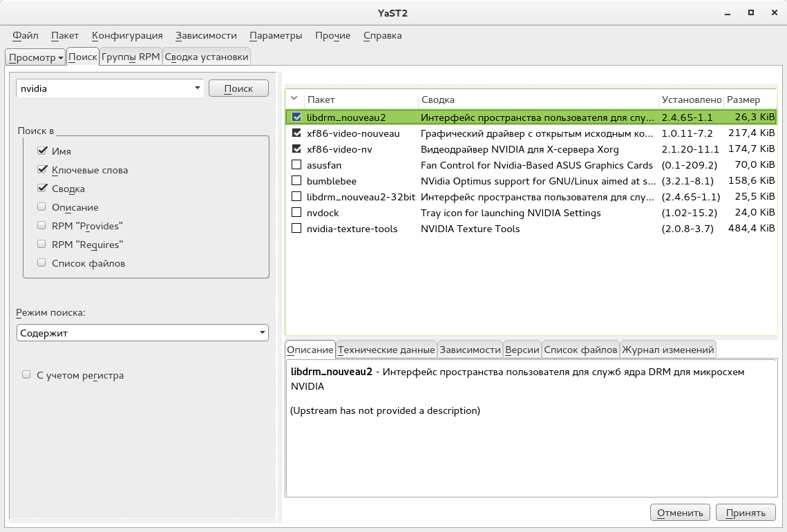This screenshot has width=787, height=532.
Task: Mark nvidia-texture-tools package checkbox
Action: [296, 229]
